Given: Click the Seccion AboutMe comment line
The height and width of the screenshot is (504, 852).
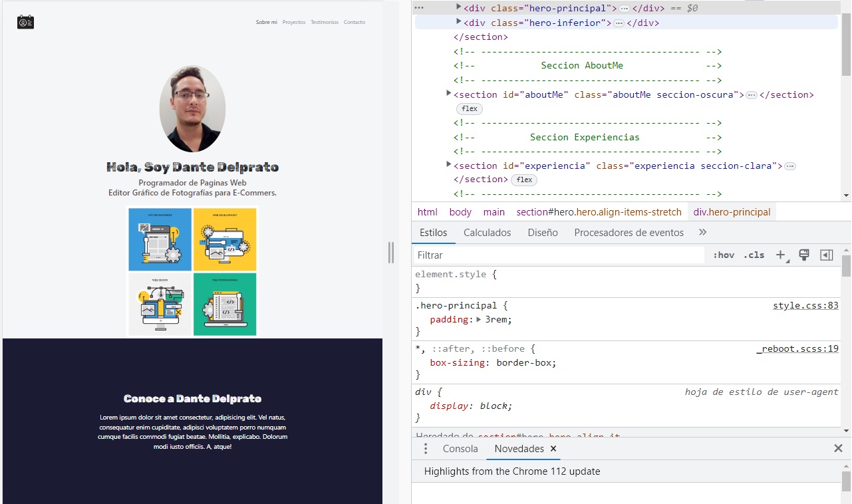Looking at the screenshot, I should point(588,66).
